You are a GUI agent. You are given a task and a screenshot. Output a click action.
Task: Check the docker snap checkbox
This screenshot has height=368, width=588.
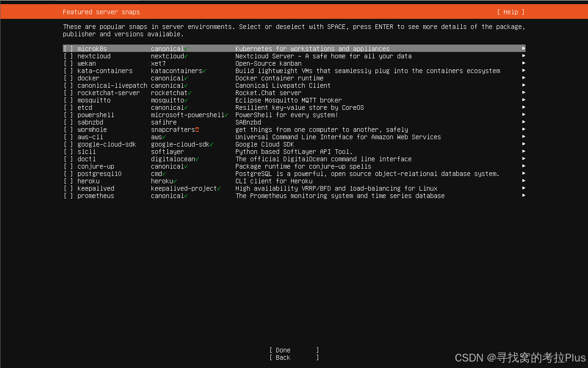click(68, 78)
